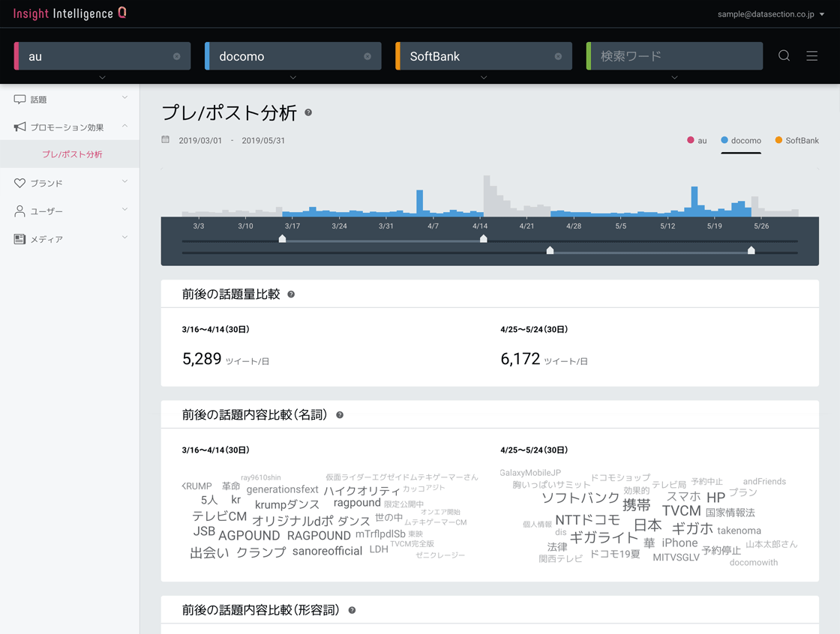Click the word ギガライト in the cloud
The image size is (840, 634).
pyautogui.click(x=604, y=537)
